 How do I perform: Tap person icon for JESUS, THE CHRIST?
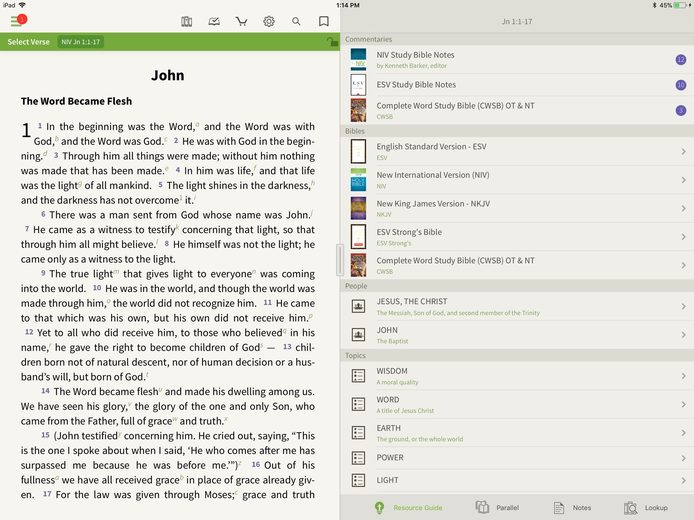(358, 306)
